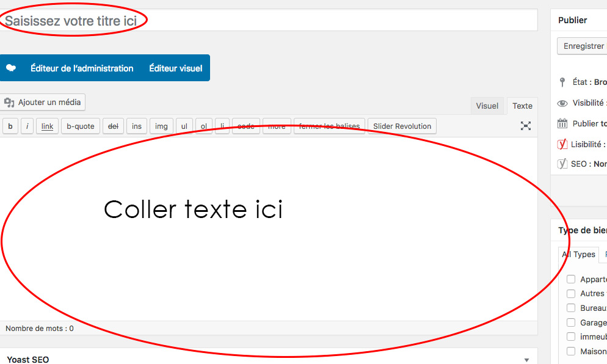The height and width of the screenshot is (364, 607).
Task: Click the title field 'Saisissez votre titre ici'
Action: pos(269,21)
